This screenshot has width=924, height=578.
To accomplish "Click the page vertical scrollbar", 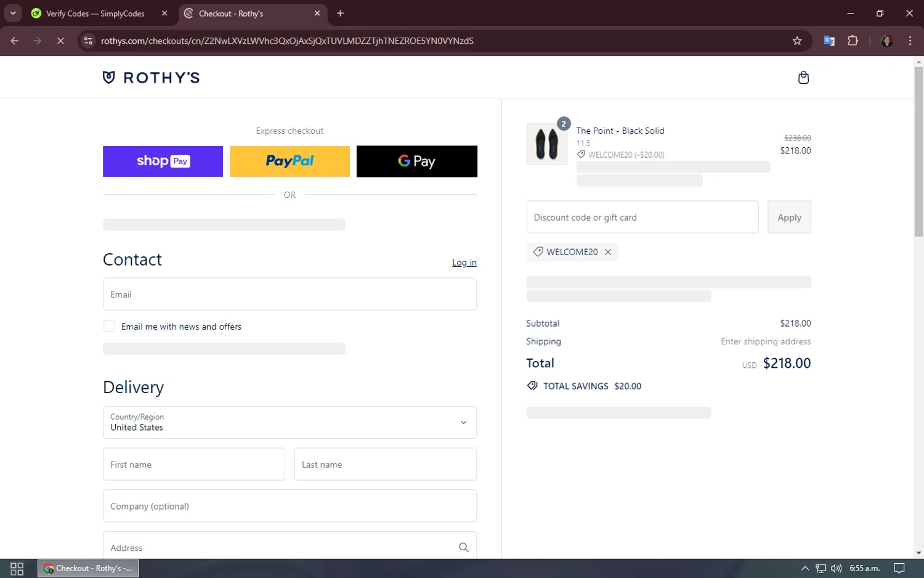I will point(918,152).
